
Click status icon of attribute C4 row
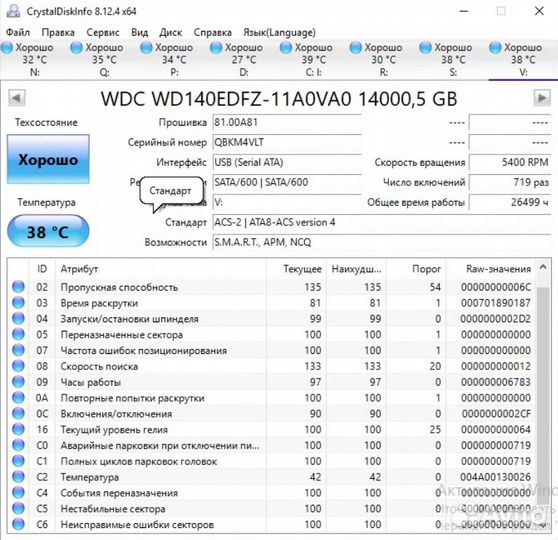click(18, 493)
